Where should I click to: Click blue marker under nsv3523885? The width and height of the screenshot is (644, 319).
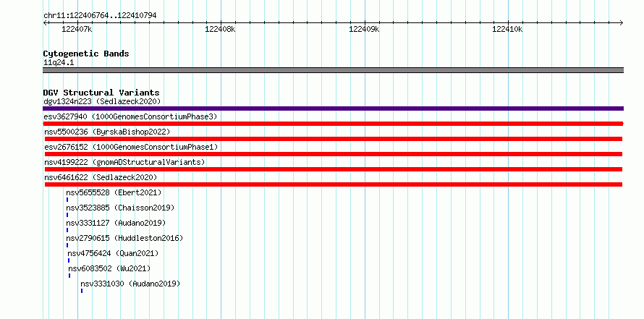[x=67, y=215]
